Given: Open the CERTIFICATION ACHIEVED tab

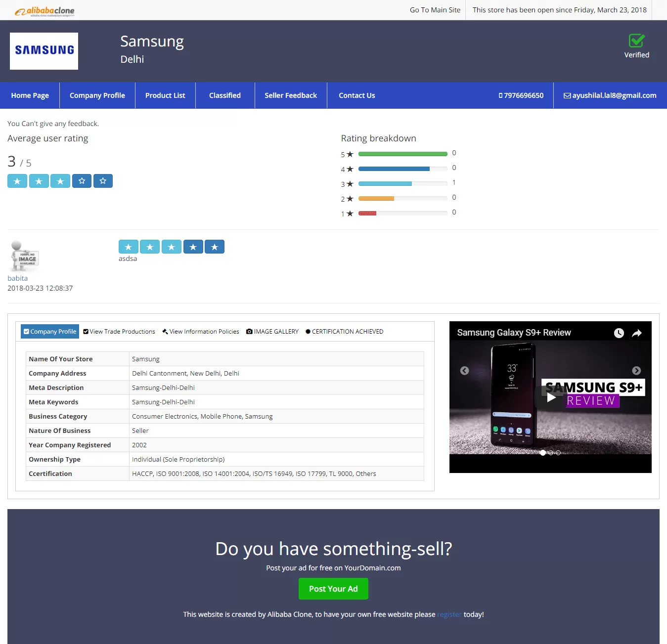Looking at the screenshot, I should pos(344,332).
